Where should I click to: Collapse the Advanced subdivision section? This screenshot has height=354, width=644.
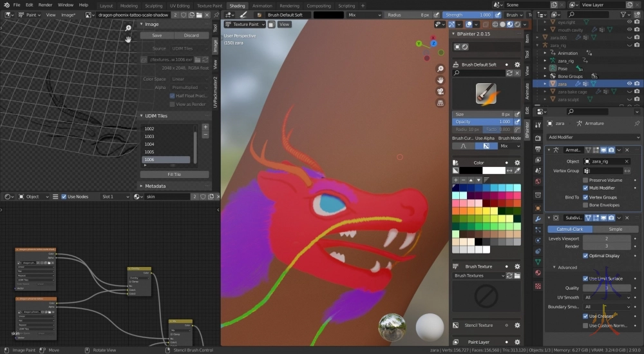pyautogui.click(x=555, y=267)
